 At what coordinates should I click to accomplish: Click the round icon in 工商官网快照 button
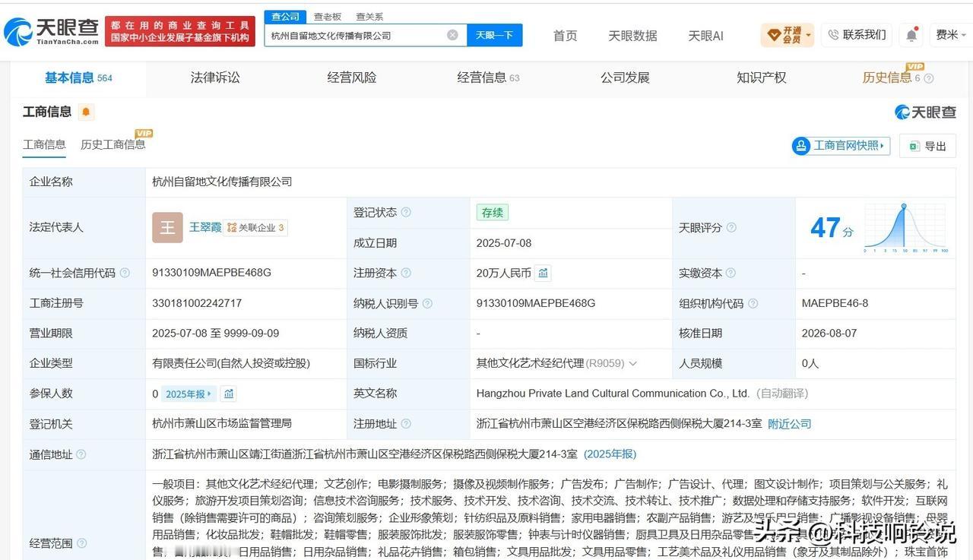pyautogui.click(x=801, y=146)
